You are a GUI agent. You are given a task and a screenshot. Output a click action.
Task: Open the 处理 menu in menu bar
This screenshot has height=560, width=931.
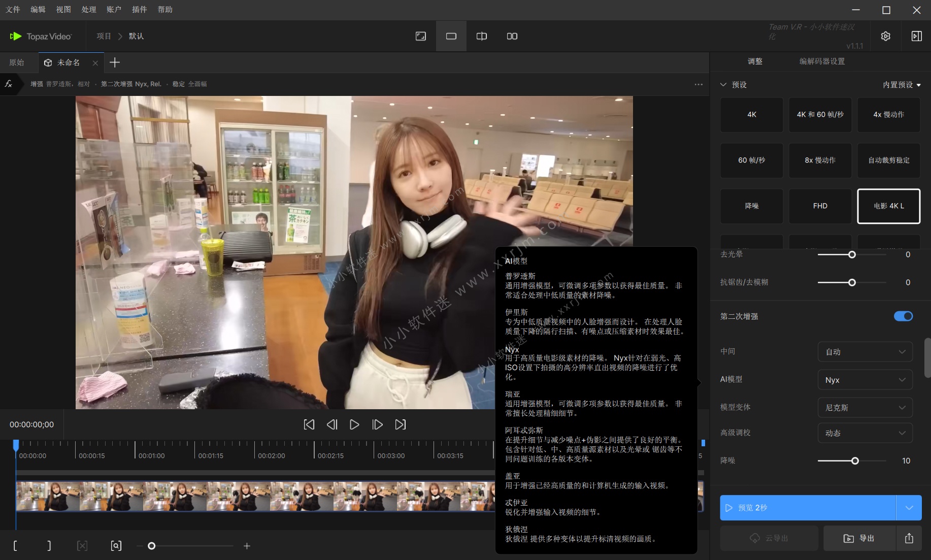pyautogui.click(x=88, y=9)
